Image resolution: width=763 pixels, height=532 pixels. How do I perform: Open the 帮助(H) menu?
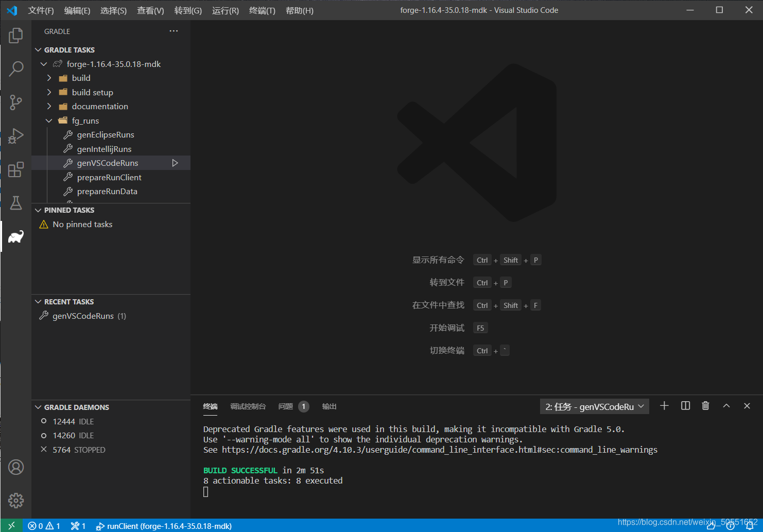[x=299, y=10]
